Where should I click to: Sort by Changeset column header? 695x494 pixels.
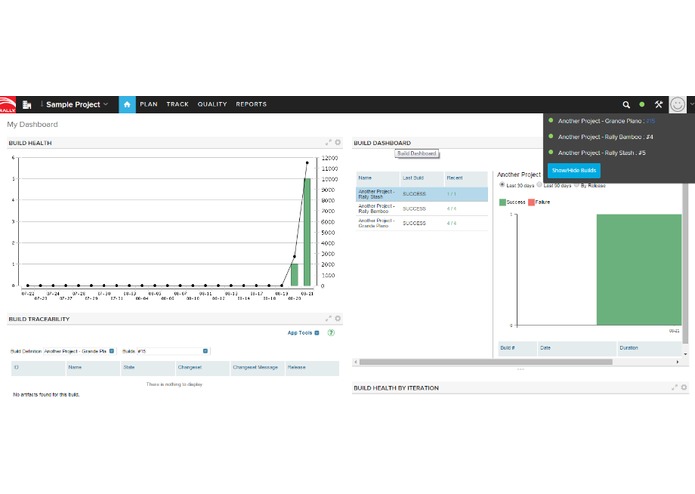(203, 368)
